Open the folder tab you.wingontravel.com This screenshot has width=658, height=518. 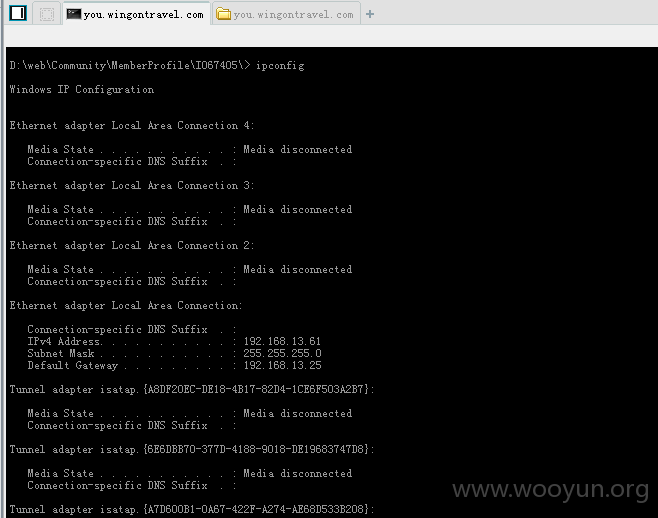point(286,14)
